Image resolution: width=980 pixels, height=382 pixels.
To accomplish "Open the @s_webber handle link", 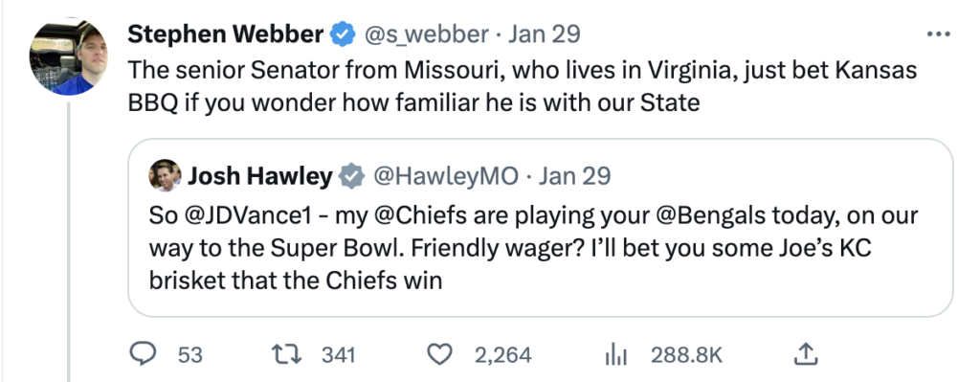I will pos(427,34).
